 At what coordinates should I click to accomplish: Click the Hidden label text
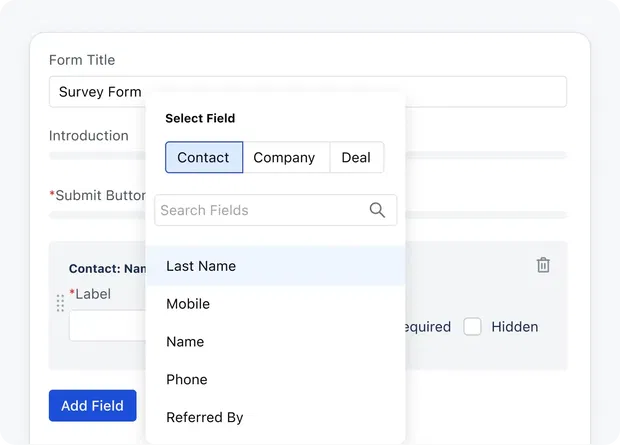pos(514,327)
